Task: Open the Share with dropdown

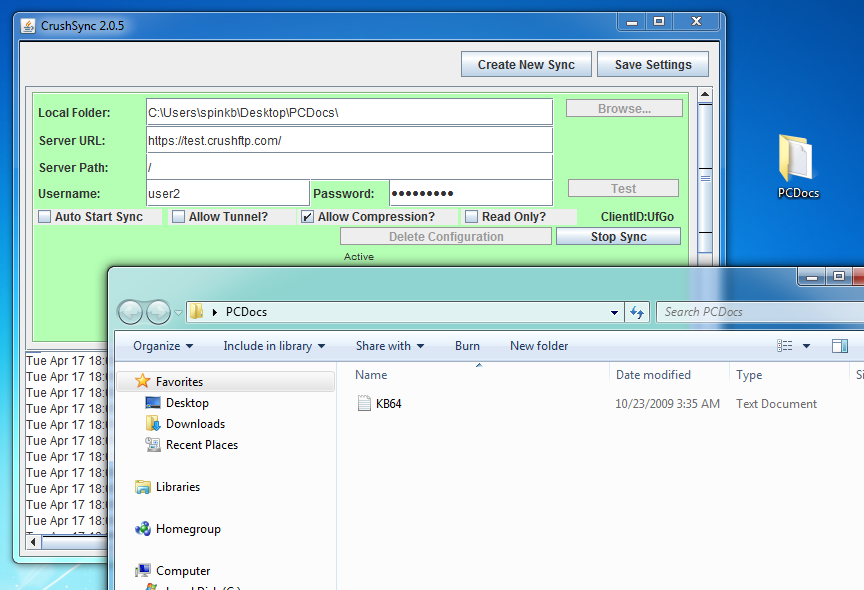Action: pyautogui.click(x=390, y=346)
